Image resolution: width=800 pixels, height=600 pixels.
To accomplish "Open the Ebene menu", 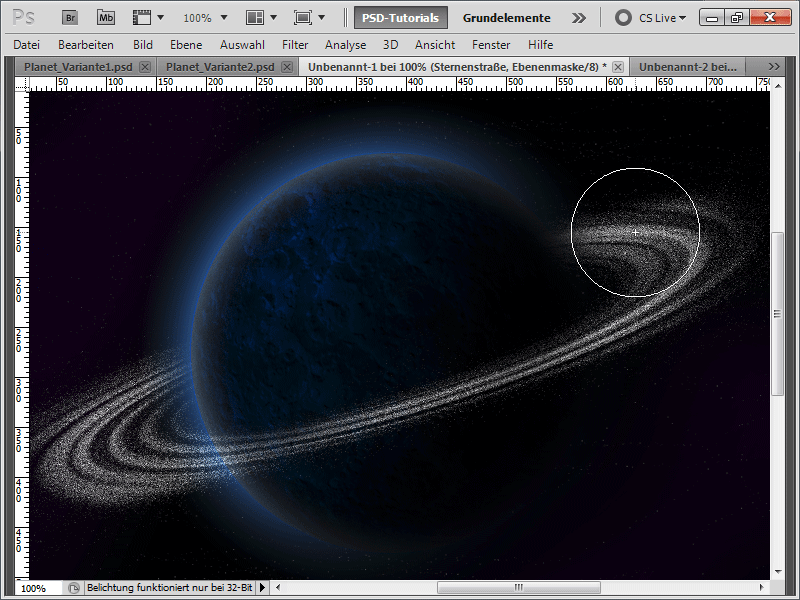I will tap(186, 45).
